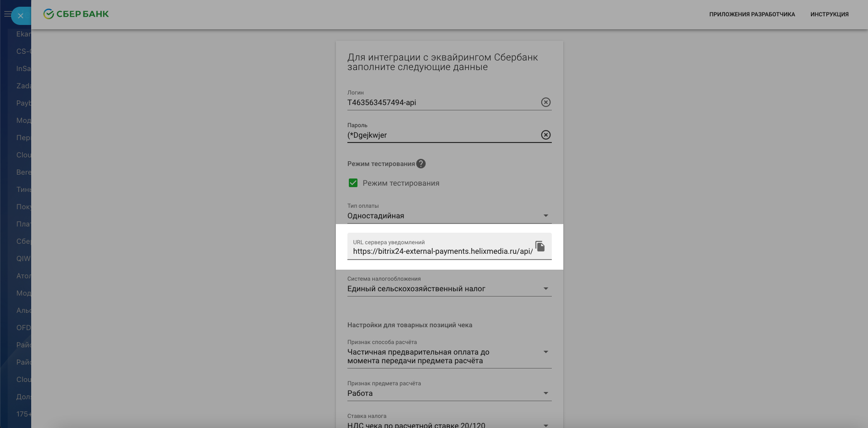
Task: Select the 'Ekar' sidebar item
Action: point(24,34)
